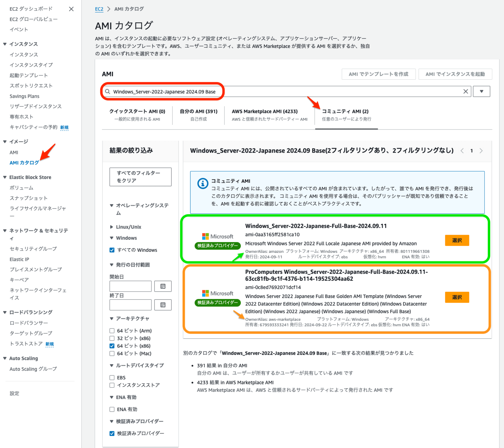Switch to the 自分の AMI tab
Image resolution: width=504 pixels, height=448 pixels.
pyautogui.click(x=199, y=115)
